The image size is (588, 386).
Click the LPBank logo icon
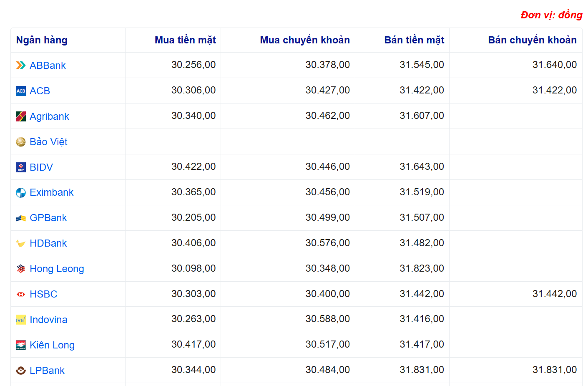(21, 371)
